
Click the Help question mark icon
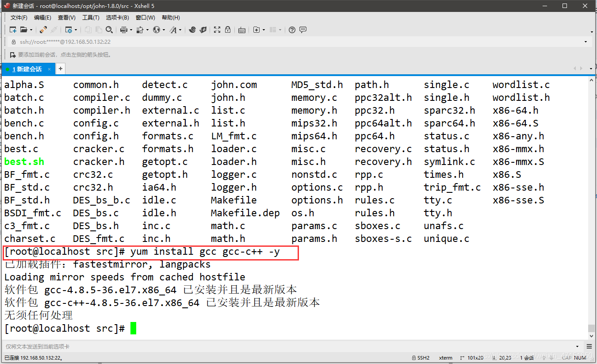[x=292, y=30]
